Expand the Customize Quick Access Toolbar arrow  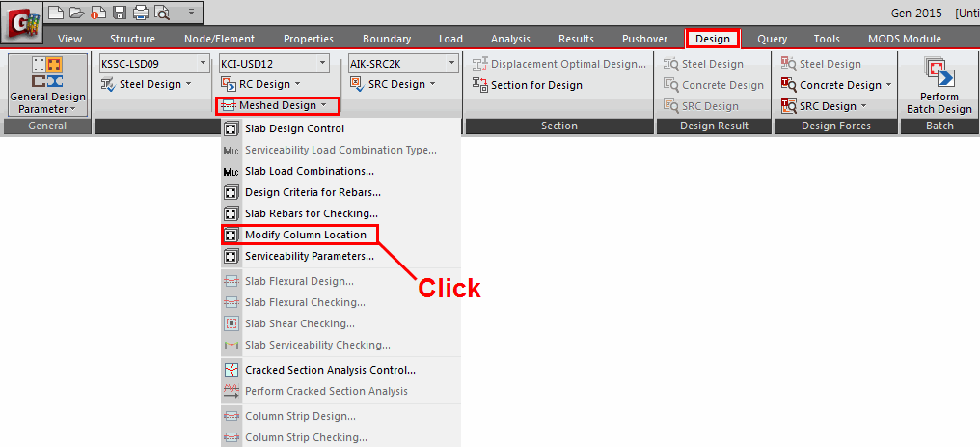click(x=190, y=13)
